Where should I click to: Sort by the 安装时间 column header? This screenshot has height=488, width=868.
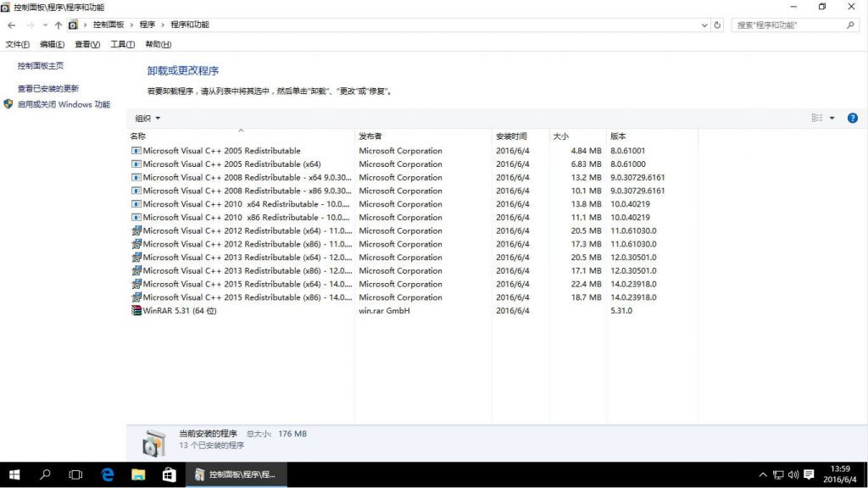[520, 136]
